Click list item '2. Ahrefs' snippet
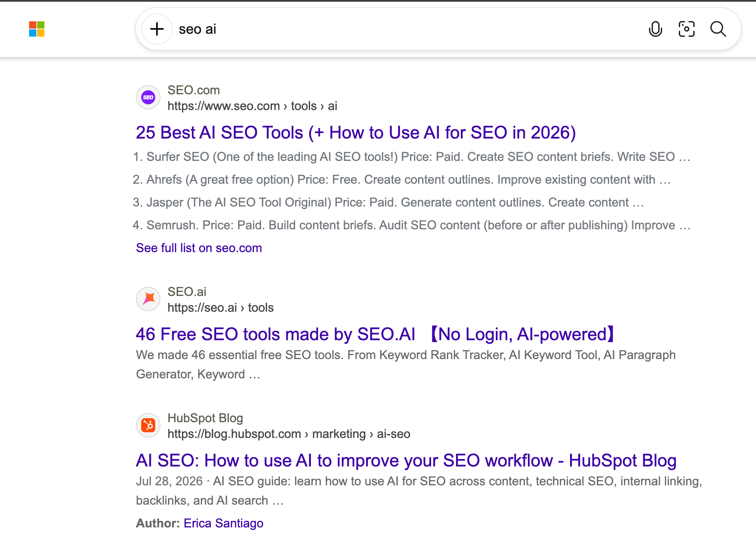The height and width of the screenshot is (541, 756). pos(402,179)
